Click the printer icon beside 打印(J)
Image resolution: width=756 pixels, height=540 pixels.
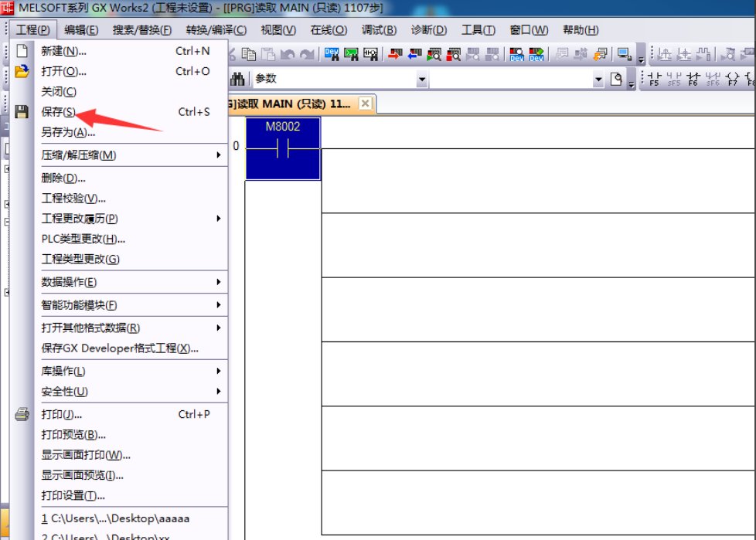[22, 414]
